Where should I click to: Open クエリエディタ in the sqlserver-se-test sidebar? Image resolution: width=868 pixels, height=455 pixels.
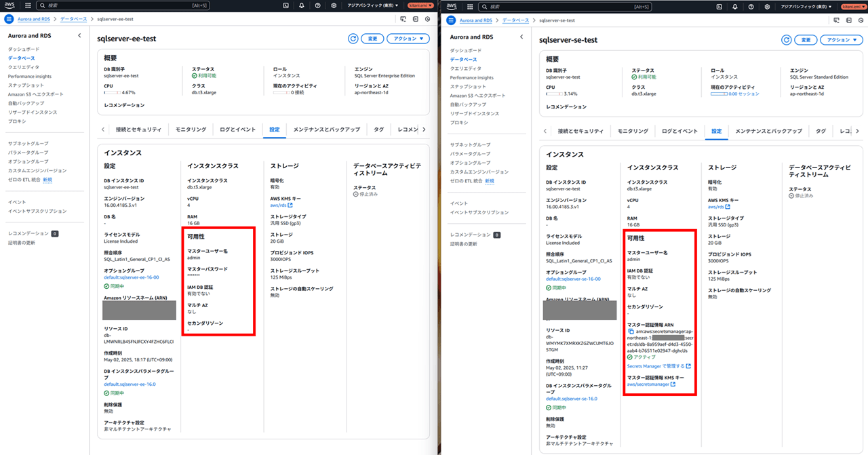click(466, 68)
